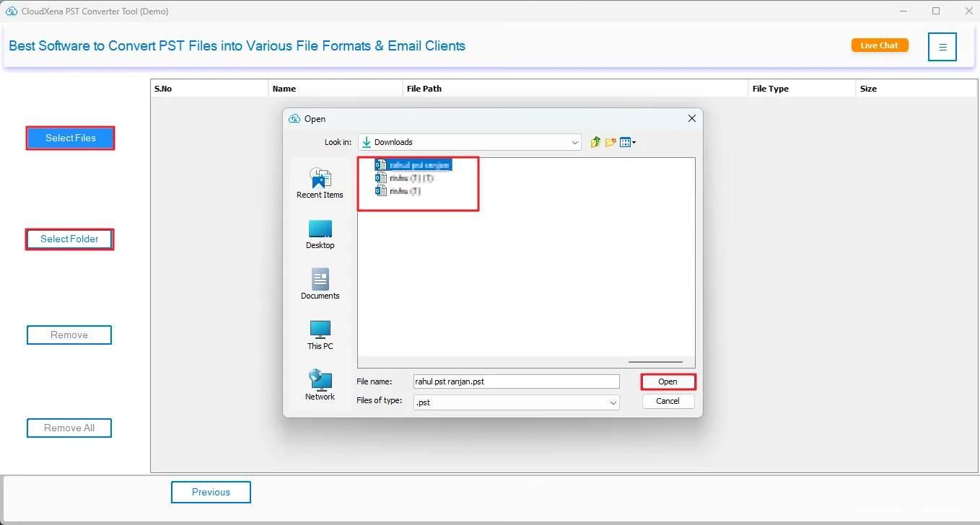The image size is (980, 525).
Task: Cancel the Open file dialog
Action: [668, 401]
